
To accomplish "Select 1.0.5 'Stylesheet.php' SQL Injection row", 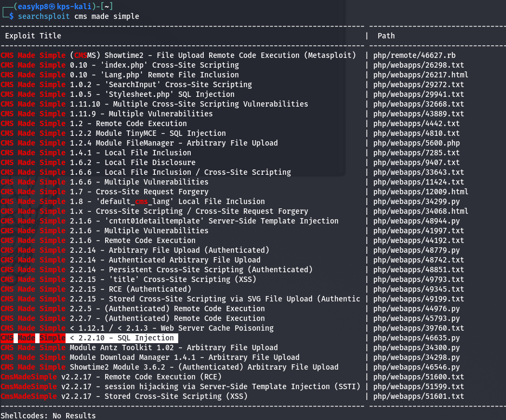I will click(x=118, y=94).
